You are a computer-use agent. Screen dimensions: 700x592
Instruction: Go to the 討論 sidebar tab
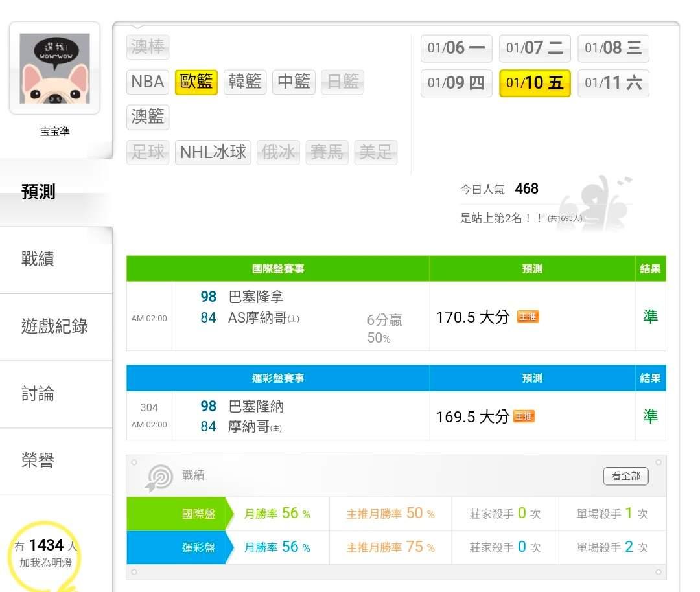(x=38, y=394)
